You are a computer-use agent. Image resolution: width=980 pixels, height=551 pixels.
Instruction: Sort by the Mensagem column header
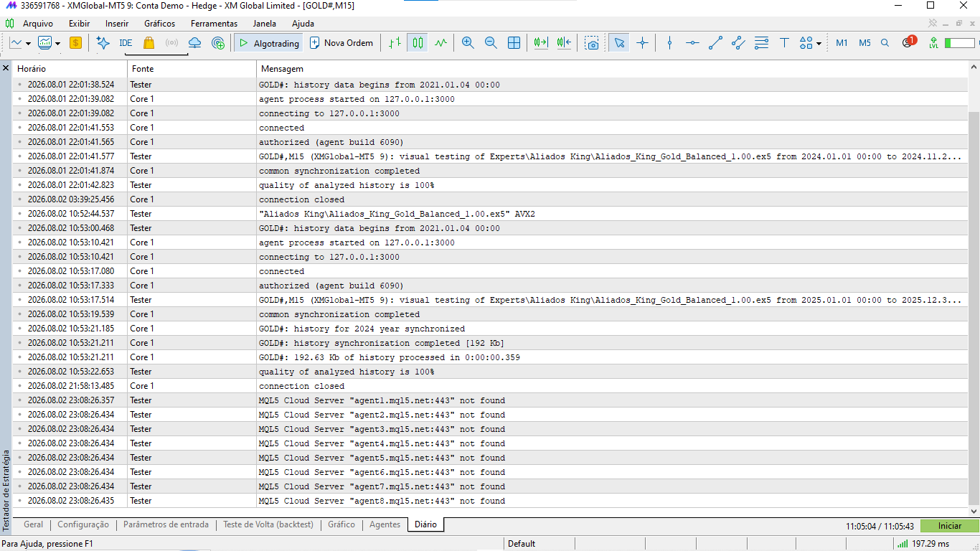tap(612, 69)
